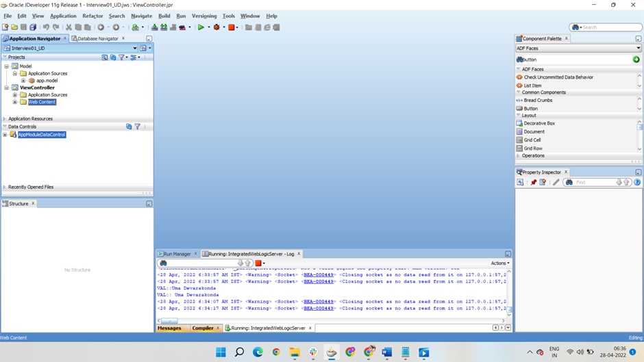Start debugging with the bug icon
The height and width of the screenshot is (362, 644).
point(216,27)
